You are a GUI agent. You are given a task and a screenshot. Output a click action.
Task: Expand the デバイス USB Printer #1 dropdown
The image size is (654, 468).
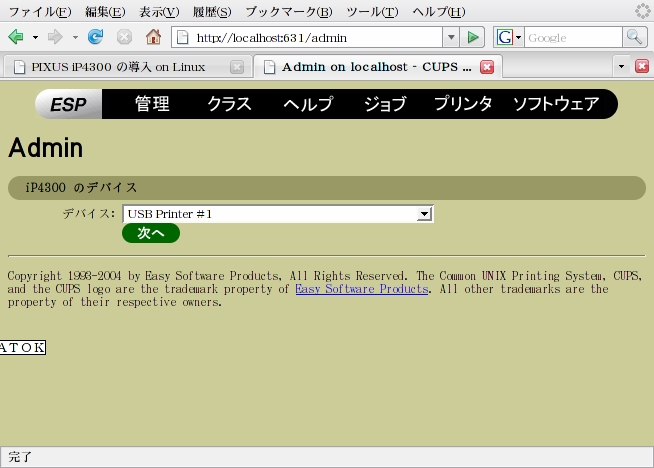coord(278,214)
